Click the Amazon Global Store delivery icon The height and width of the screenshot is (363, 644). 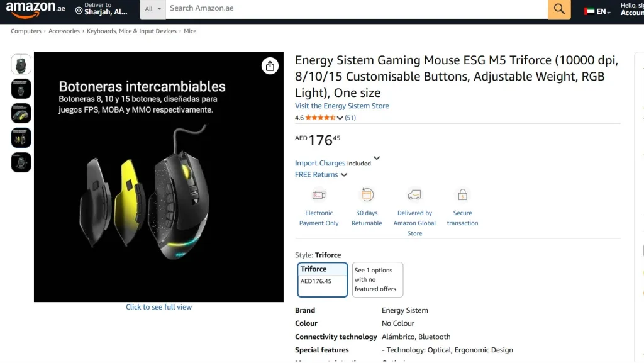[414, 194]
